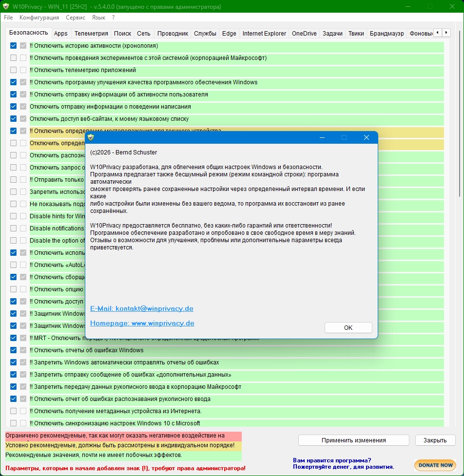This screenshot has height=476, width=464.
Task: Switch to the Службы tab
Action: tap(205, 34)
